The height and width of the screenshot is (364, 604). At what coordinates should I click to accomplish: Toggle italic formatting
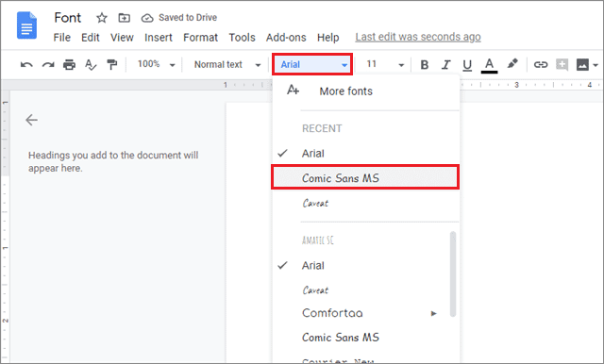point(446,65)
